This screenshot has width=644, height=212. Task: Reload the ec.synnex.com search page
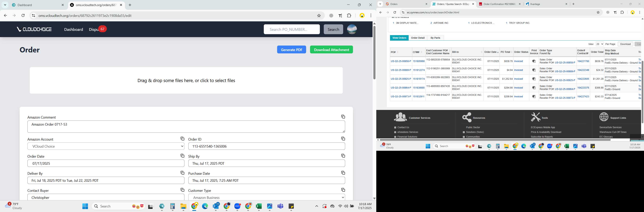pyautogui.click(x=395, y=12)
